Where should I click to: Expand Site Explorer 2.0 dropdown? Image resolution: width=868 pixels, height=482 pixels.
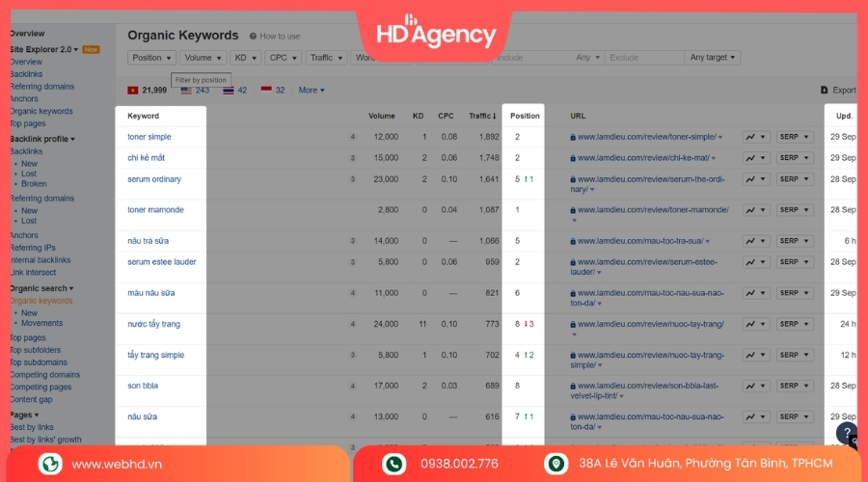coord(43,49)
